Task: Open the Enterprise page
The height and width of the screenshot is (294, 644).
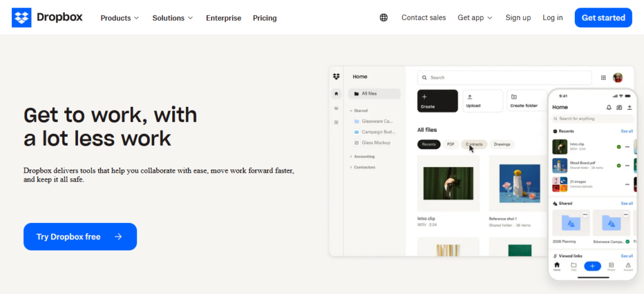Action: click(223, 18)
